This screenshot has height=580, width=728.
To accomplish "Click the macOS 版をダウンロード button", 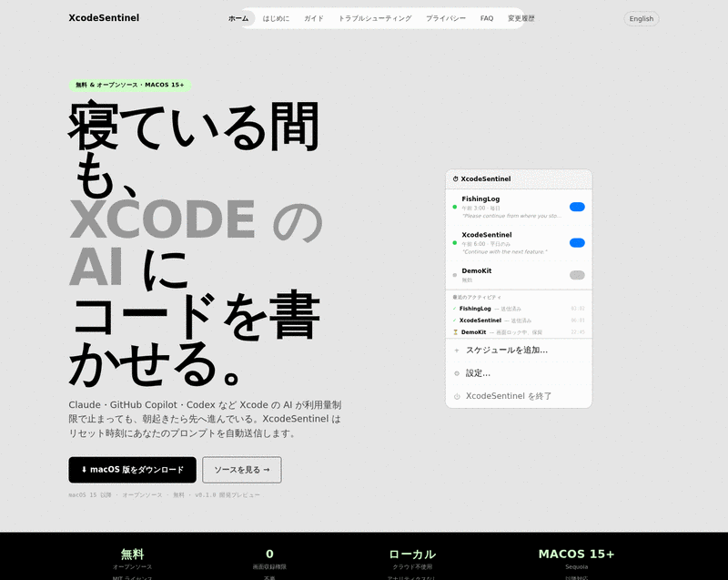I will click(x=132, y=470).
